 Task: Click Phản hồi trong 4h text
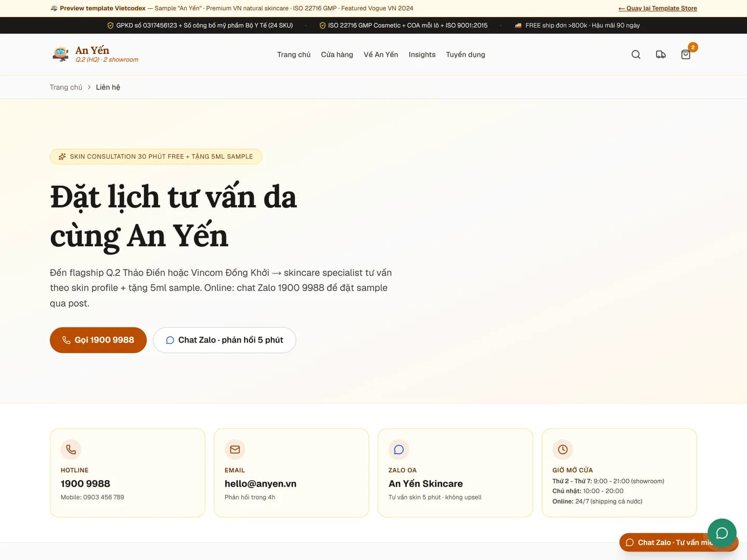(250, 497)
